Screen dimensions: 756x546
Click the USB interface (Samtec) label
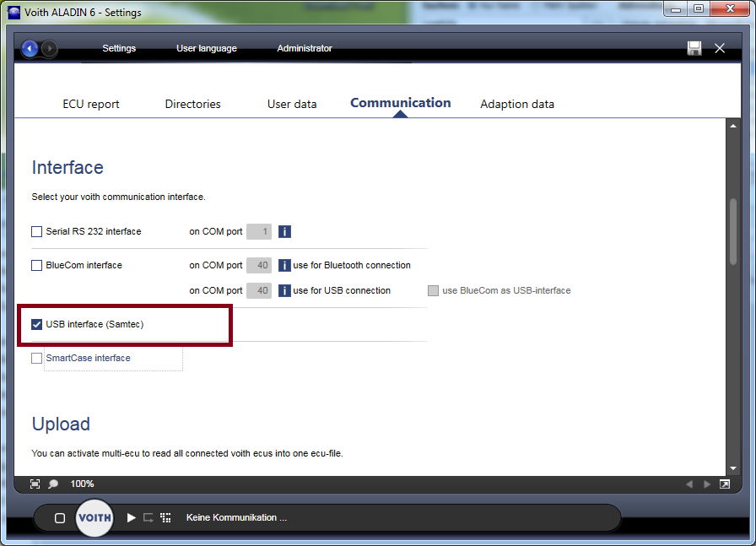click(x=94, y=325)
